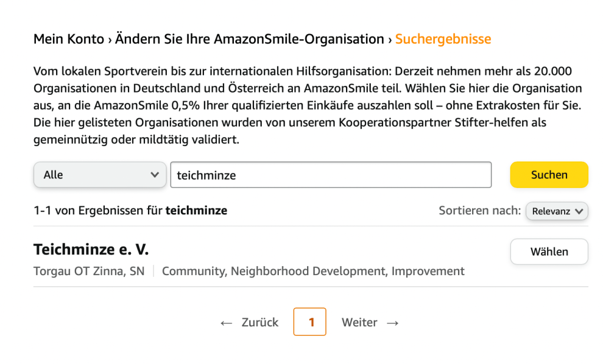Screen dimensions: 603x364
Task: Open the Ändern Sie Ihre AmazonSmile-Organisation breadcrumb
Action: point(249,39)
